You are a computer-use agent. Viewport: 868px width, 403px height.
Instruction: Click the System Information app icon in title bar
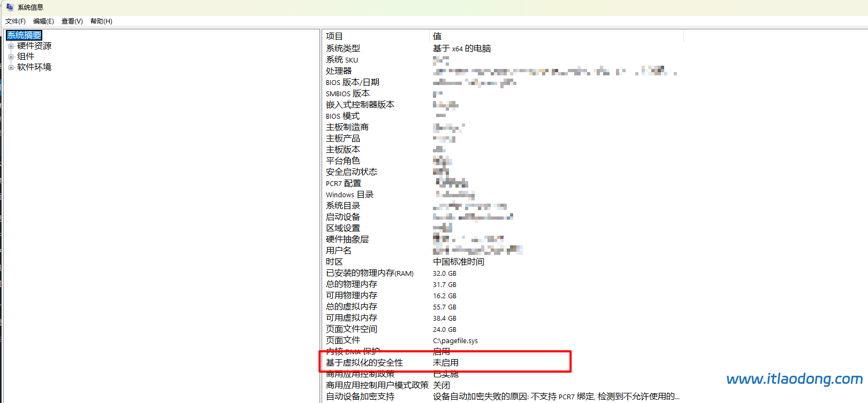tap(10, 7)
